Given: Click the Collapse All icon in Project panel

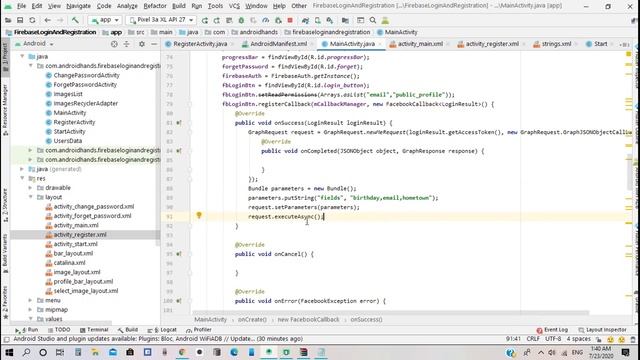Looking at the screenshot, I should point(127,44).
